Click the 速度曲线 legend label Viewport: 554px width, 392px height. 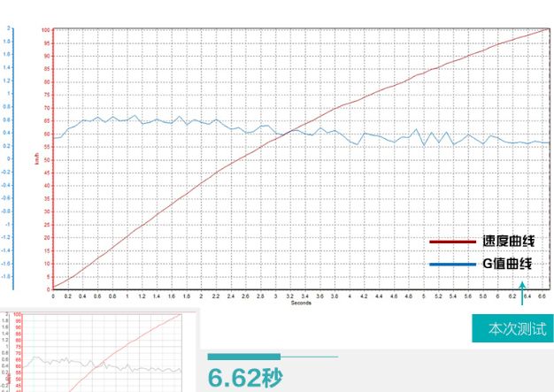[508, 242]
